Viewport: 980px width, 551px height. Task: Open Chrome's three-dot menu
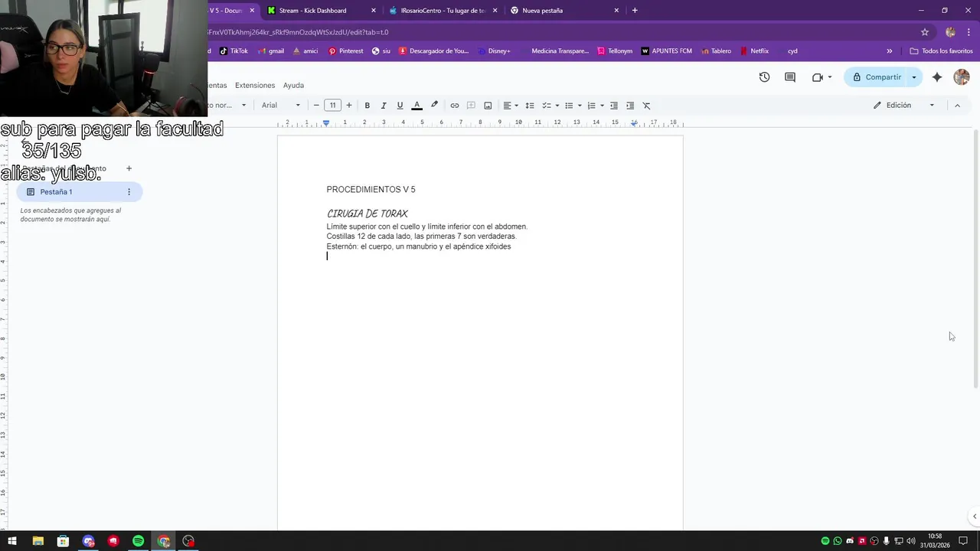(969, 32)
